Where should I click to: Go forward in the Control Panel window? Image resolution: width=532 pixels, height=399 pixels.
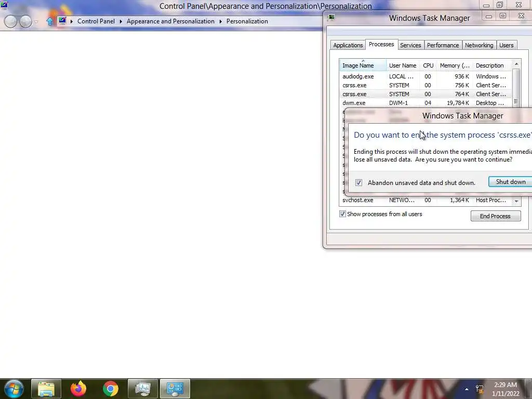25,21
